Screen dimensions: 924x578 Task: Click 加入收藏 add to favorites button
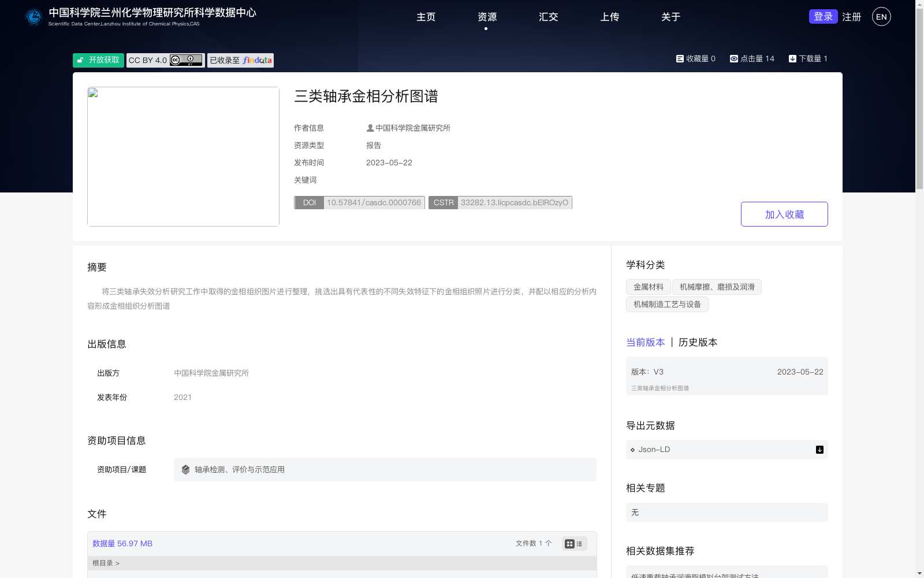point(784,214)
